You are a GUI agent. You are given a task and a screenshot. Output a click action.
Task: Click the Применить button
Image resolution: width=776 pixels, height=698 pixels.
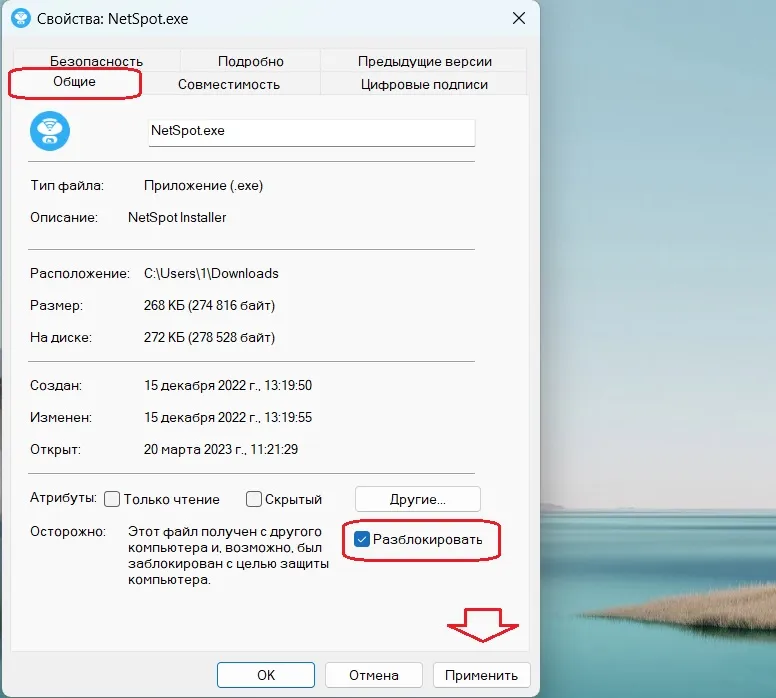[x=482, y=675]
